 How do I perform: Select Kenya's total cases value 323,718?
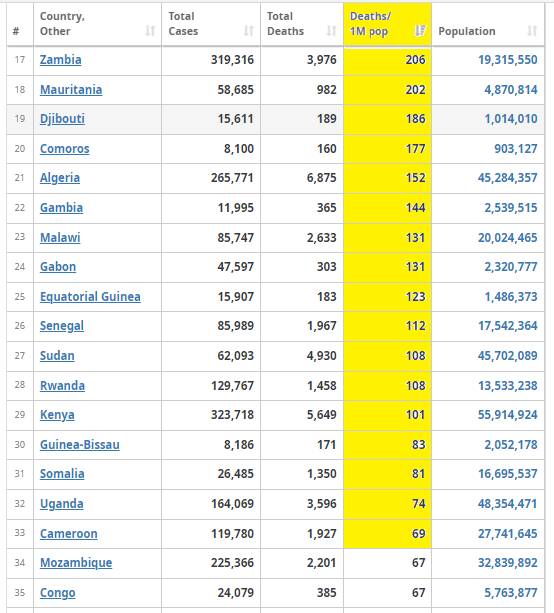[232, 415]
